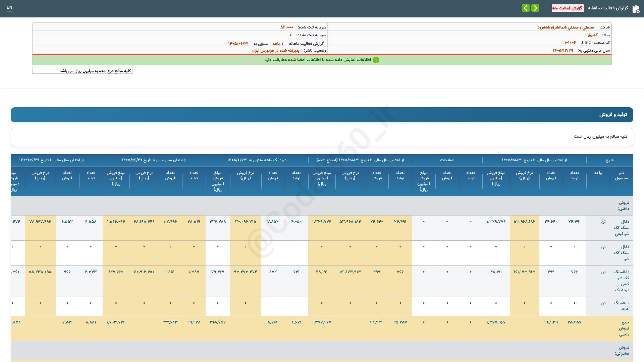Image resolution: width=644 pixels, height=362 pixels.
Task: Click the 'واحد' column header
Action: (598, 173)
